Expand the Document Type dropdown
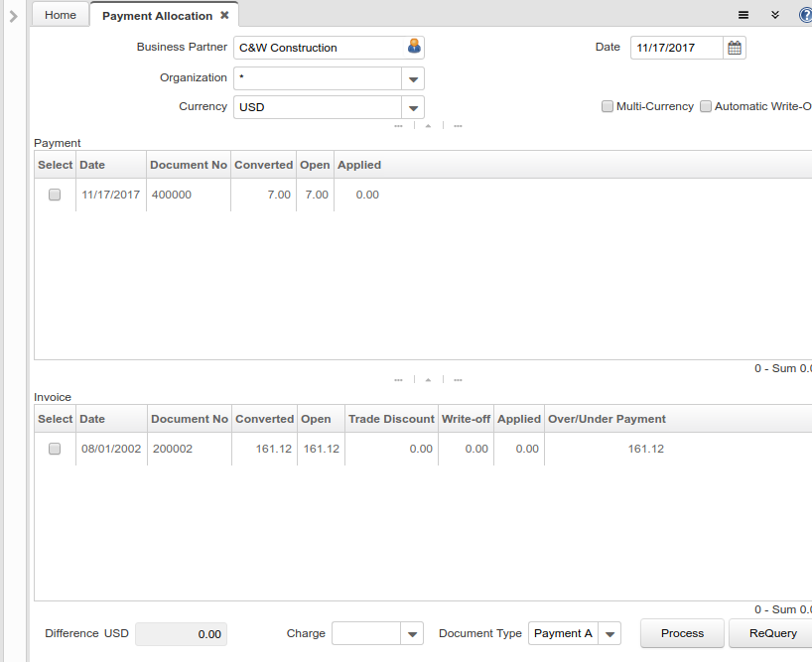The image size is (812, 662). pos(610,633)
